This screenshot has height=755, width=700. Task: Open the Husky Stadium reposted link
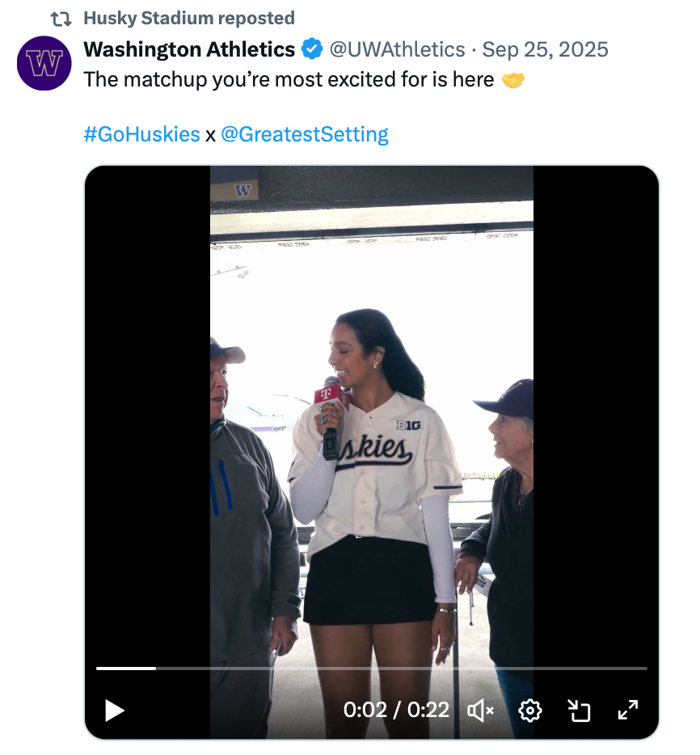189,18
